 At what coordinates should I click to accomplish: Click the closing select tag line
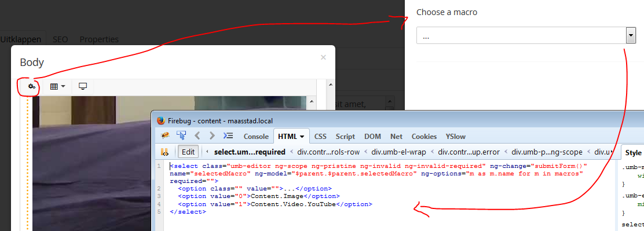pyautogui.click(x=188, y=212)
